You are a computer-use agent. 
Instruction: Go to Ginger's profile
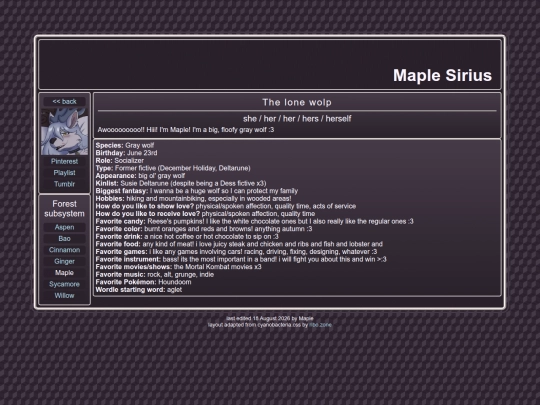pos(64,261)
